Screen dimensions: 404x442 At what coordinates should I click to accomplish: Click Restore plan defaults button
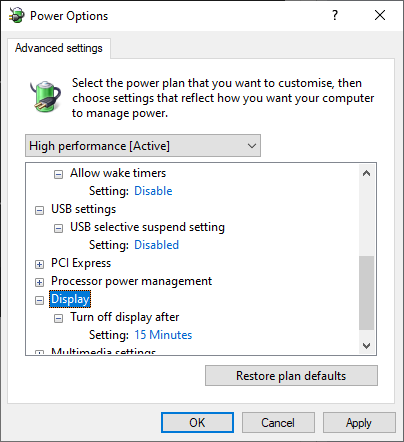tap(291, 376)
